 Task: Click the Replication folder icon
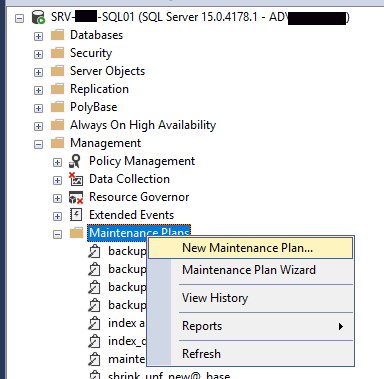(57, 89)
